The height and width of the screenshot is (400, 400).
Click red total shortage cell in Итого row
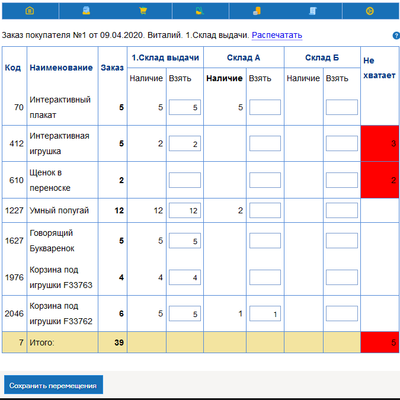point(380,342)
